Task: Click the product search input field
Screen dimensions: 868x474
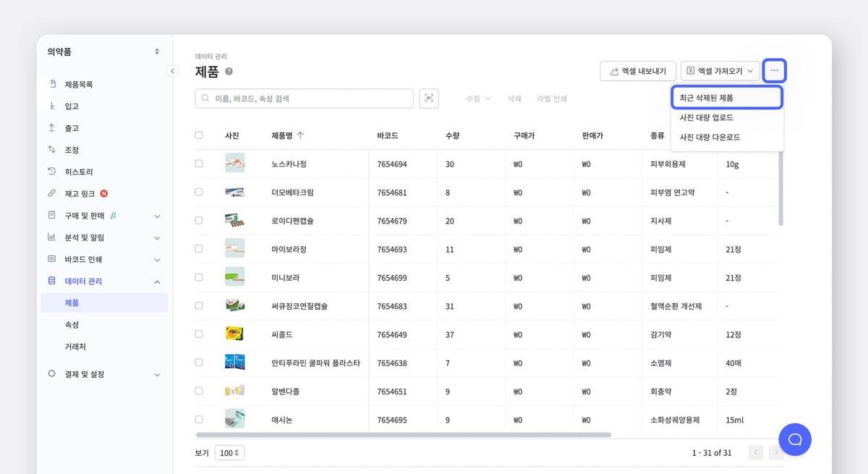Action: pos(305,98)
